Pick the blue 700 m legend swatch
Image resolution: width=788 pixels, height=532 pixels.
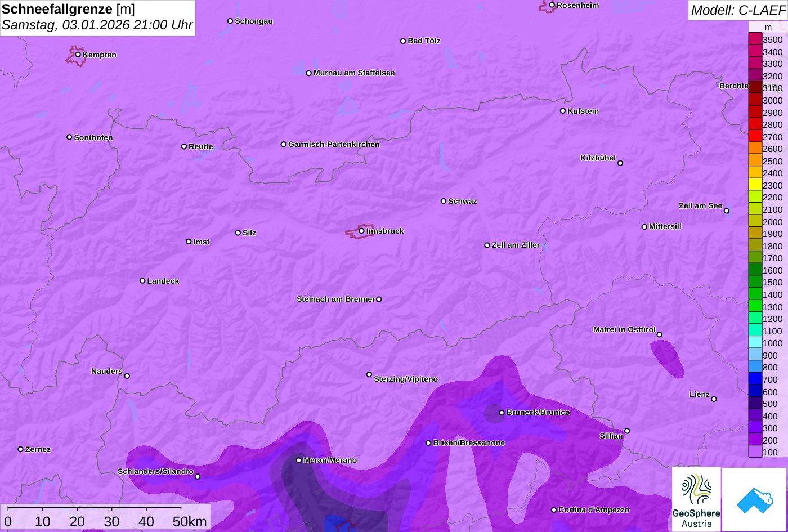(x=755, y=379)
